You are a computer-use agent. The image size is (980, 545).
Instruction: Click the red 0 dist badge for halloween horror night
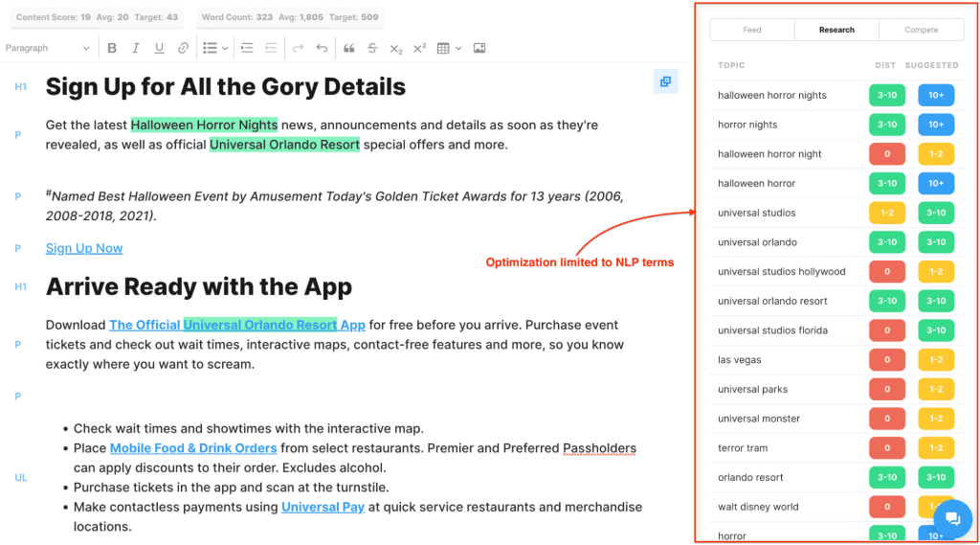tap(887, 154)
